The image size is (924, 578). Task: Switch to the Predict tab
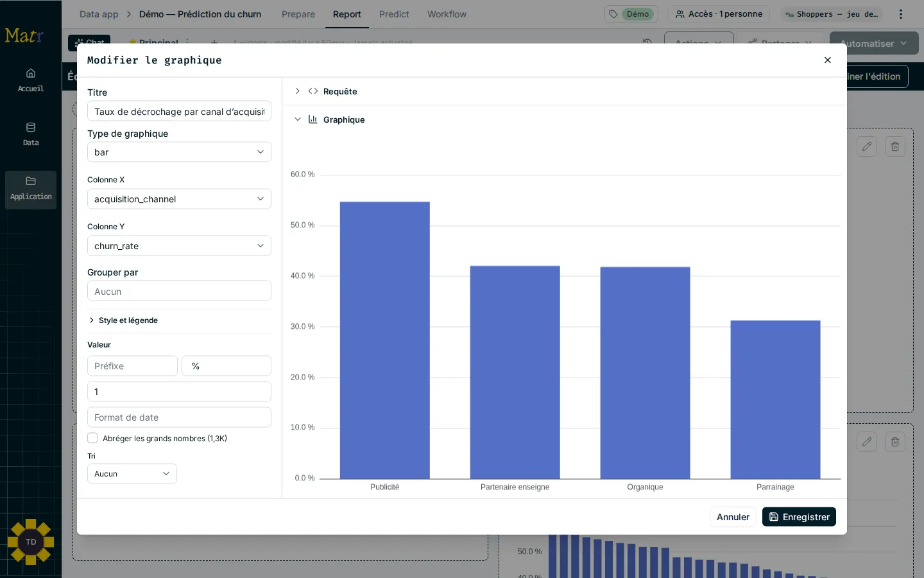tap(394, 14)
